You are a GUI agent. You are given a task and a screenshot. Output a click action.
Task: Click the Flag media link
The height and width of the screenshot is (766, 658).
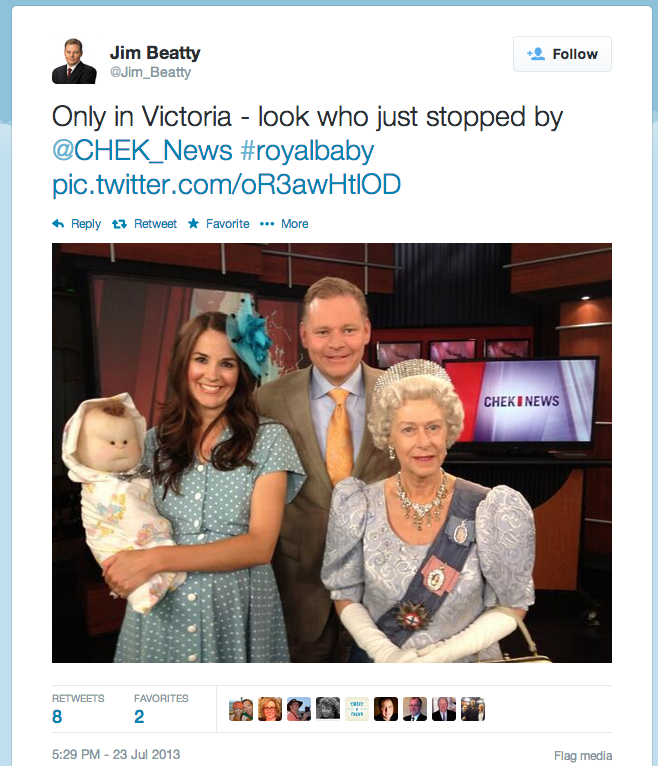point(583,756)
